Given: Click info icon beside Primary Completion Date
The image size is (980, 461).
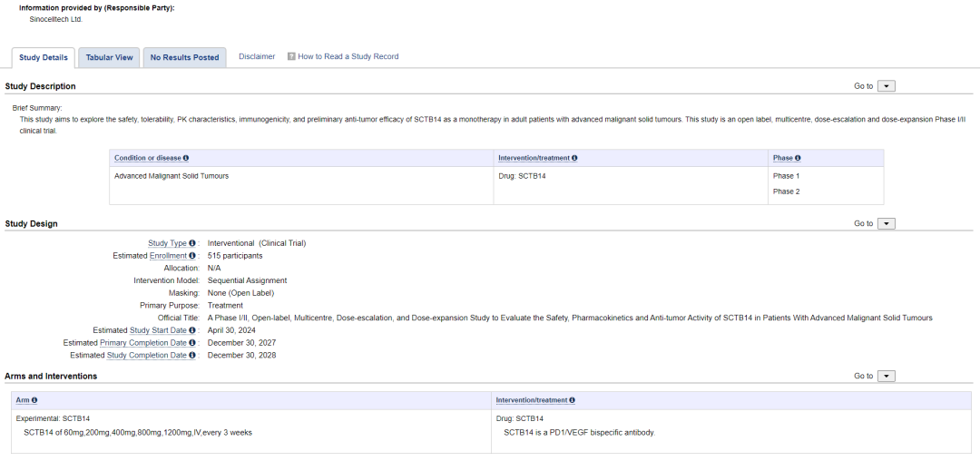Looking at the screenshot, I should pyautogui.click(x=192, y=343).
